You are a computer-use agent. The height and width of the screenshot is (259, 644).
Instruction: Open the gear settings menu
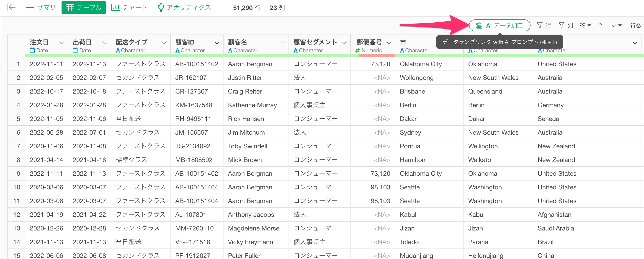[x=585, y=26]
